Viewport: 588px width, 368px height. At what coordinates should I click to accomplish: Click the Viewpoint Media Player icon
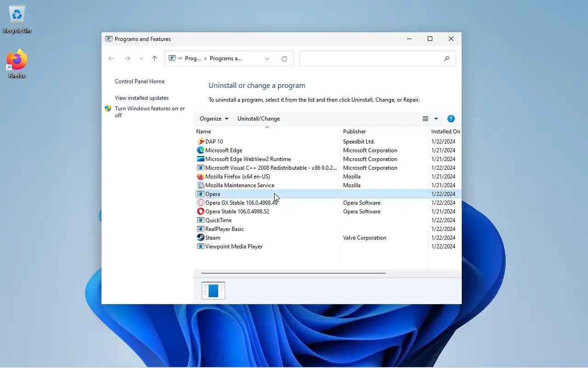point(200,247)
